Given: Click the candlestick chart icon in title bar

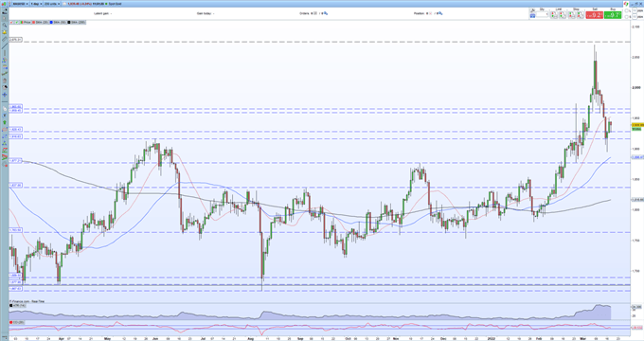Looking at the screenshot, I should click(x=4, y=4).
